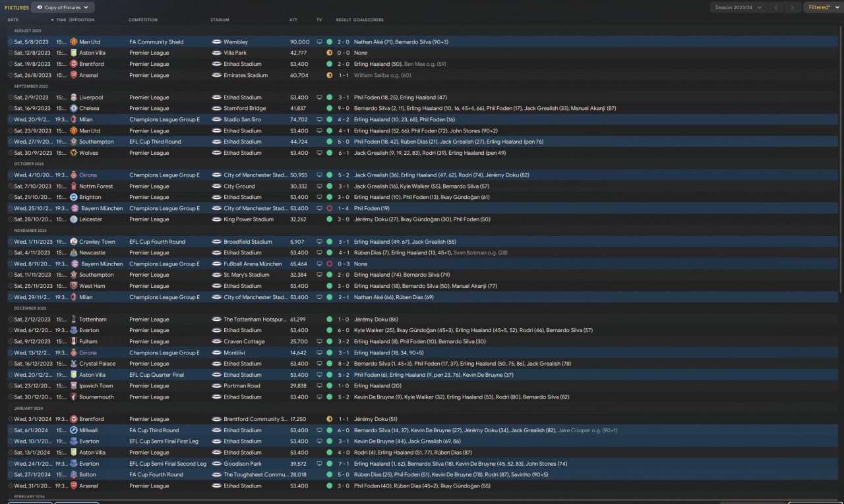Open the 8 - 2 result against Crystal Palace
The image size is (844, 504).
[344, 364]
